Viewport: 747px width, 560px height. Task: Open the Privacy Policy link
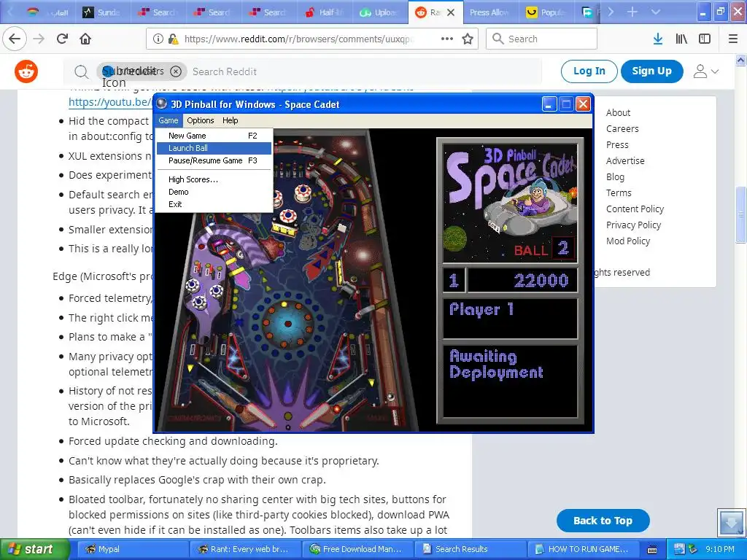(x=633, y=225)
